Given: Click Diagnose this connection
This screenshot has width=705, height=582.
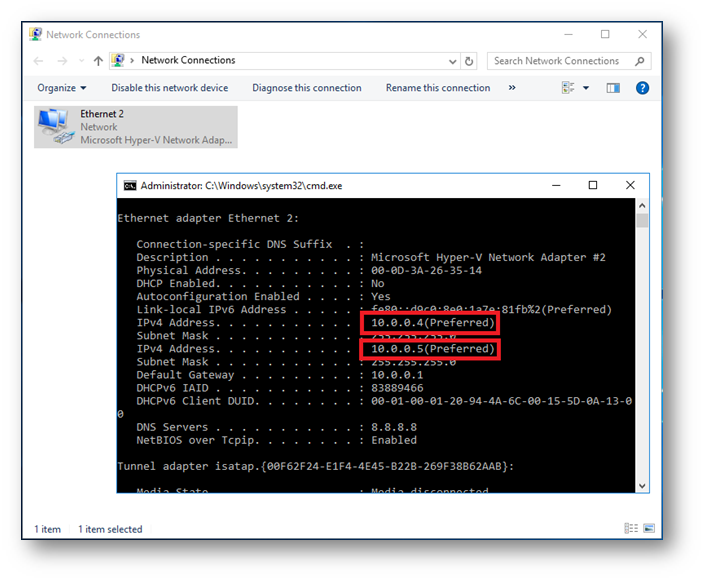Looking at the screenshot, I should point(306,88).
